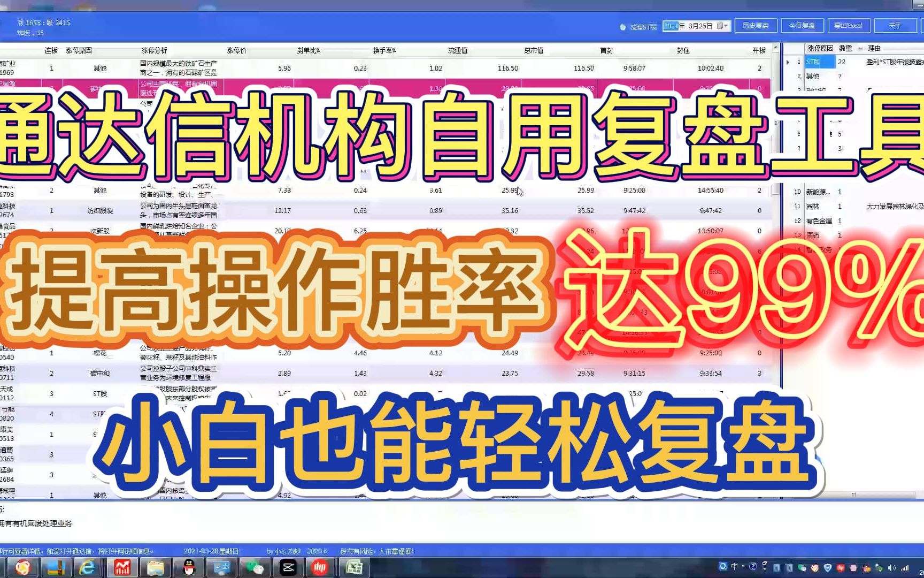Click the QQ penguin tray icon
The height and width of the screenshot is (578, 924).
[x=866, y=568]
